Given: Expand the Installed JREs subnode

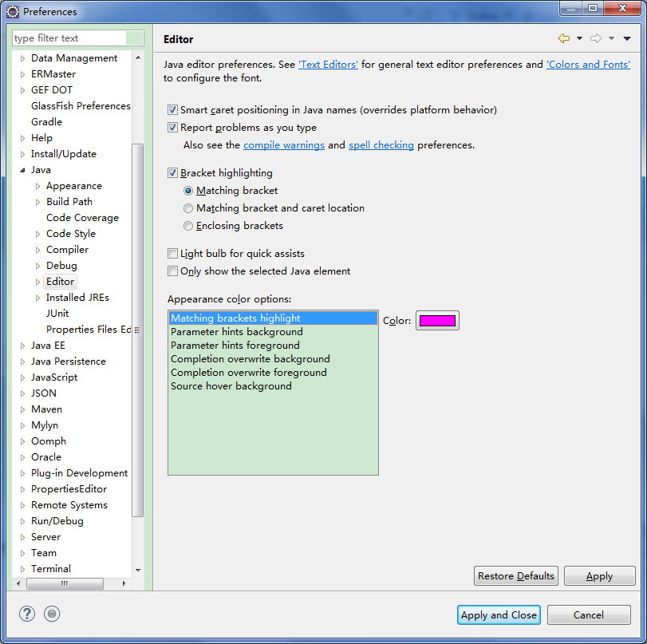Looking at the screenshot, I should tap(38, 298).
